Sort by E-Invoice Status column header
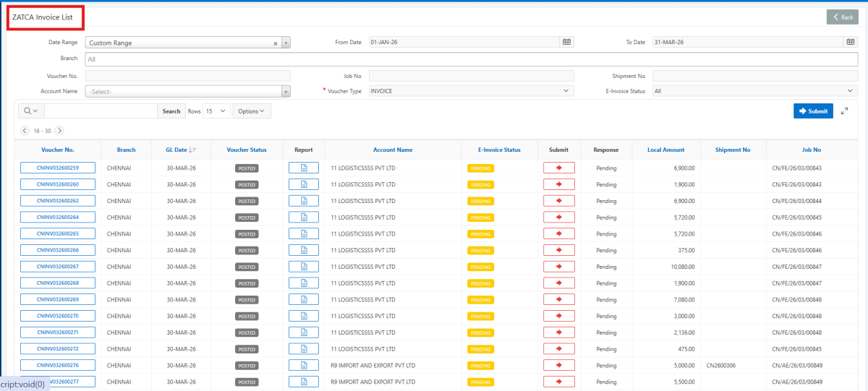This screenshot has height=391, width=868. (x=499, y=150)
